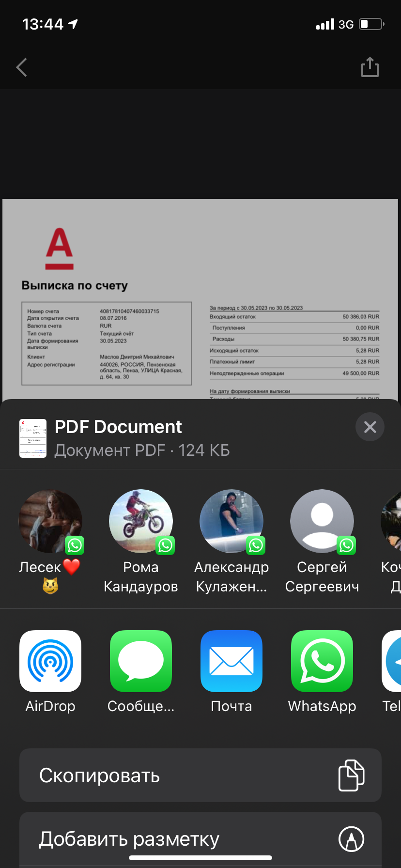This screenshot has height=868, width=401.
Task: Close the share sheet with X button
Action: click(370, 427)
